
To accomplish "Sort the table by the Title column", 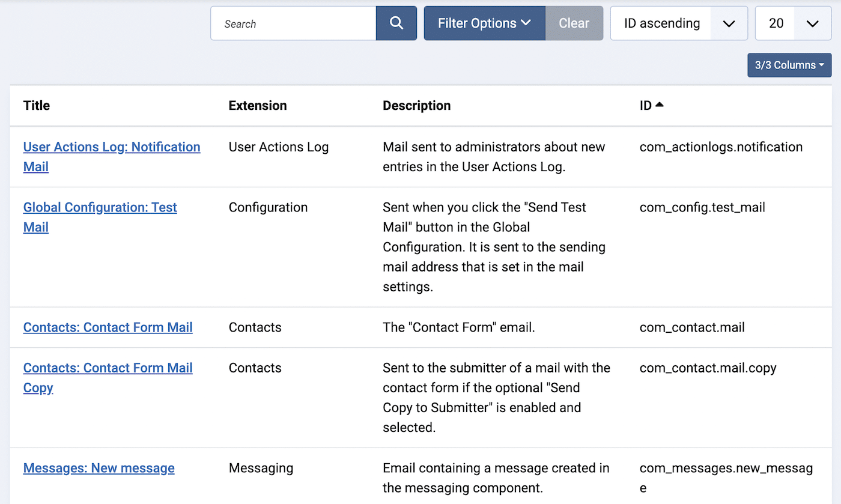I will [36, 105].
